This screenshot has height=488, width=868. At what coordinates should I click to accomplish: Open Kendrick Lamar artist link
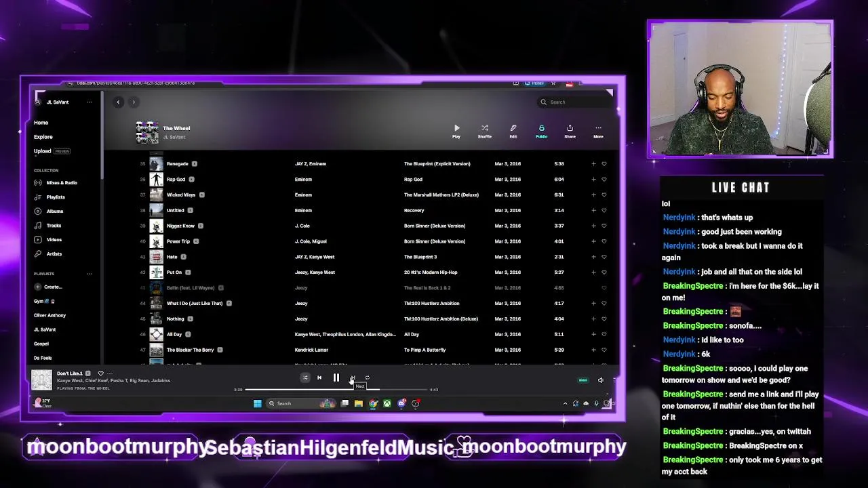coord(311,350)
